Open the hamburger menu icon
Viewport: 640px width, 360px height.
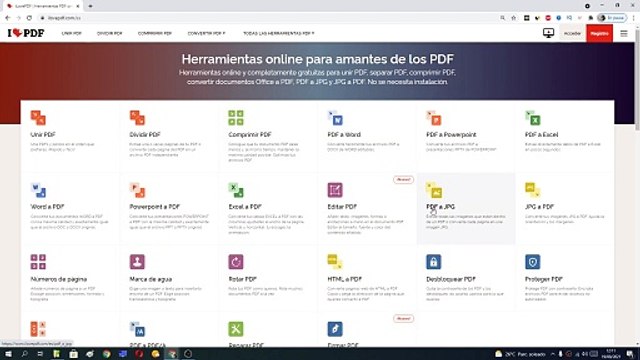pyautogui.click(x=624, y=33)
